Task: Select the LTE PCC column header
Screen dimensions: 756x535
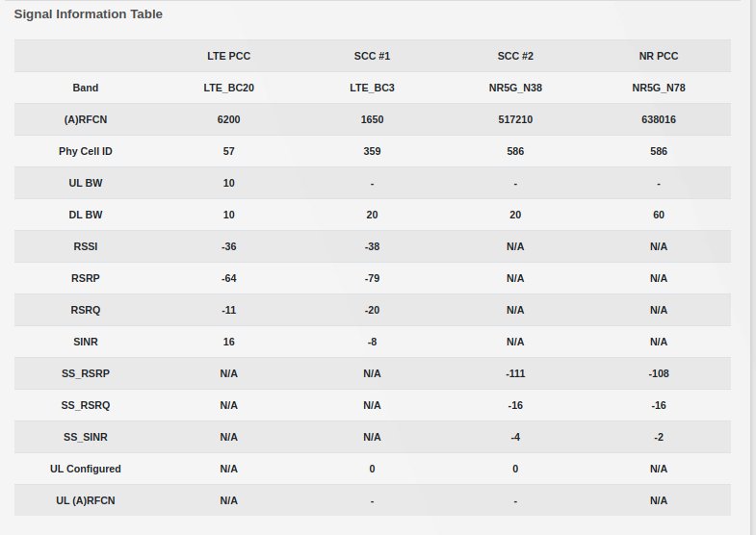Action: (x=228, y=56)
